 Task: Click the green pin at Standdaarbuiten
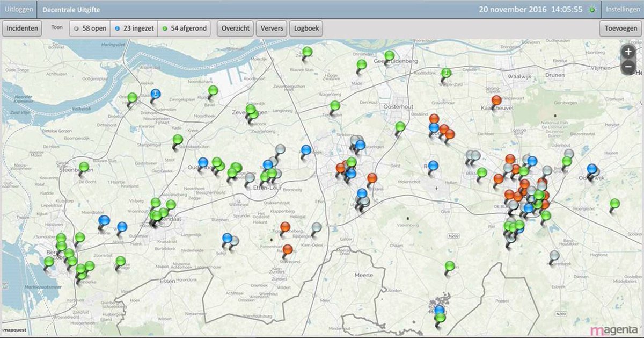(x=178, y=140)
